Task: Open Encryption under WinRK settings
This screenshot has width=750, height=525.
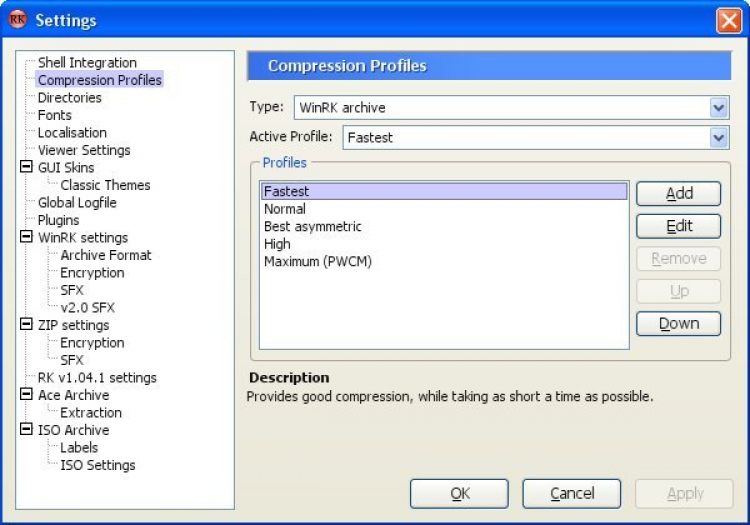Action: (x=92, y=273)
